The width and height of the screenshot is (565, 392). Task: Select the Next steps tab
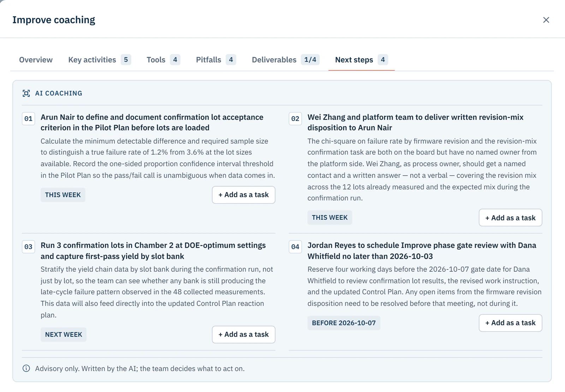coord(362,60)
